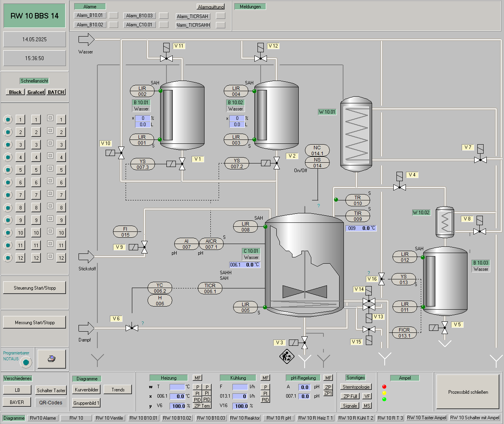This screenshot has width=504, height=424.
Task: Switch to RW 10 Taster Ampel tab
Action: pos(427,418)
